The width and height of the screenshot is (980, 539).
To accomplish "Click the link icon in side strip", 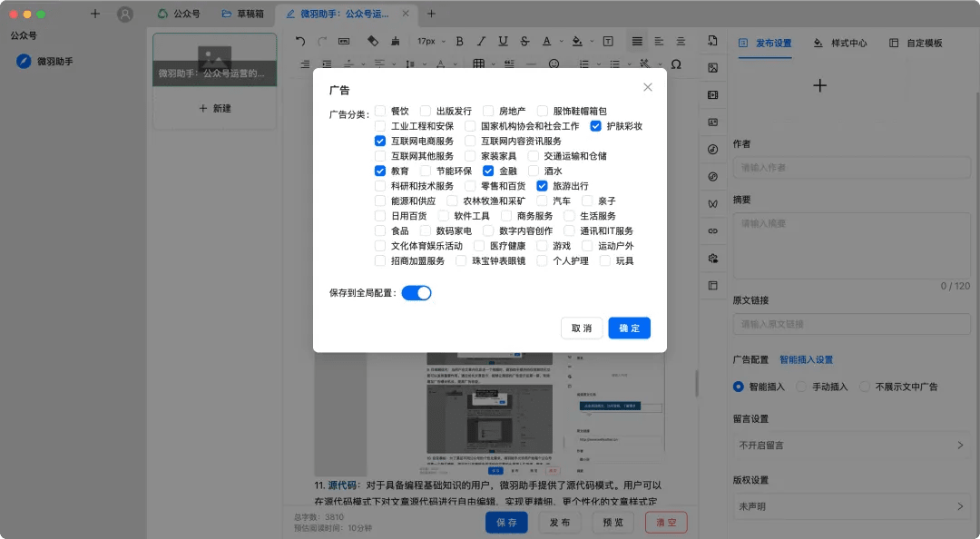I will (712, 231).
